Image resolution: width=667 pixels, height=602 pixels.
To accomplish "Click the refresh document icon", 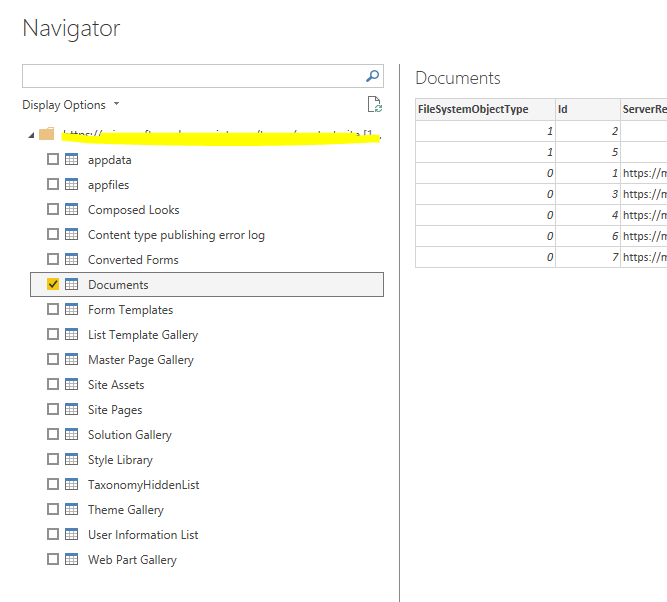I will (374, 104).
